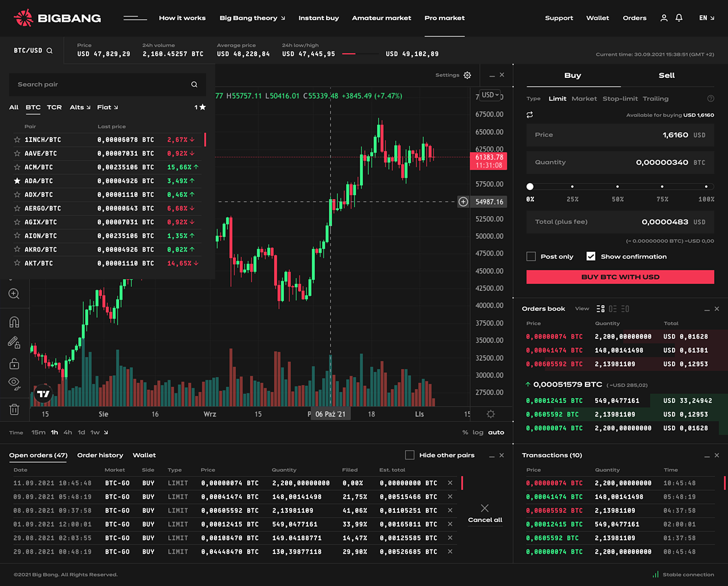Viewport: 728px width, 586px height.
Task: Enable the Hide other pairs checkbox
Action: 410,455
